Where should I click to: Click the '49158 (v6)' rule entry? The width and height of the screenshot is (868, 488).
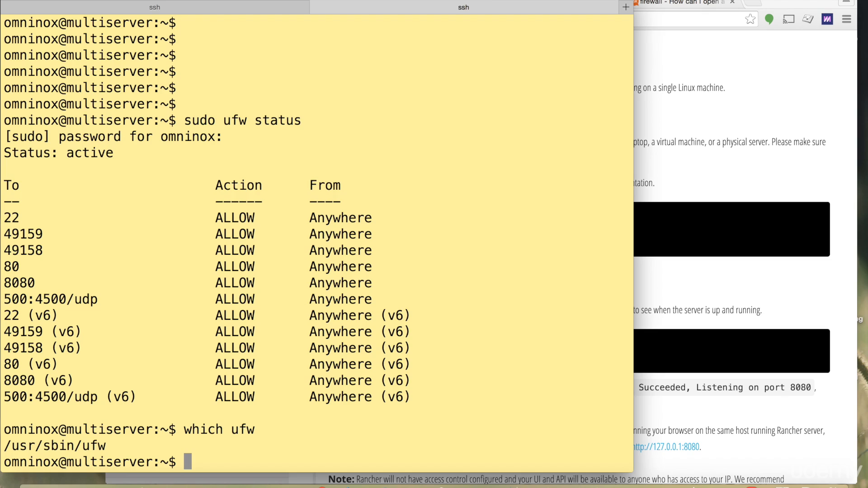[x=42, y=348]
